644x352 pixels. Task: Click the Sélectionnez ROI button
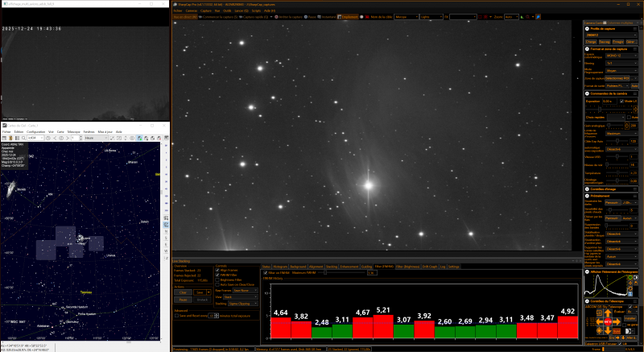617,78
